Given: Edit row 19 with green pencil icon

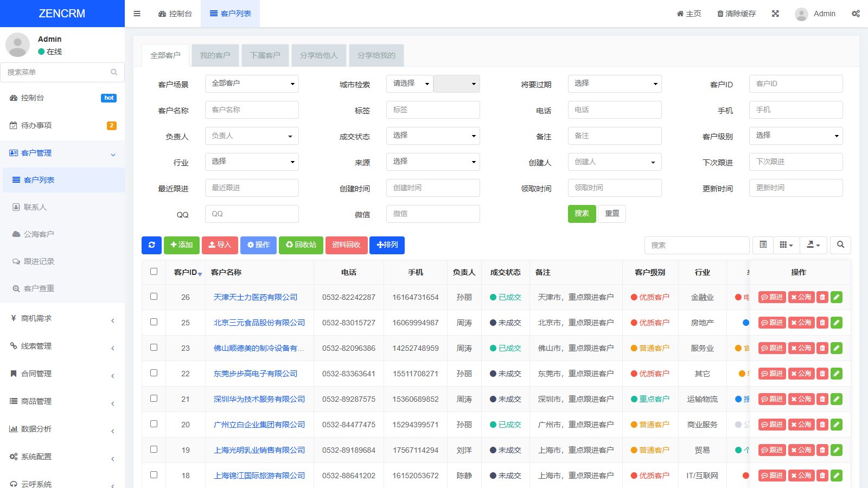Looking at the screenshot, I should 837,450.
